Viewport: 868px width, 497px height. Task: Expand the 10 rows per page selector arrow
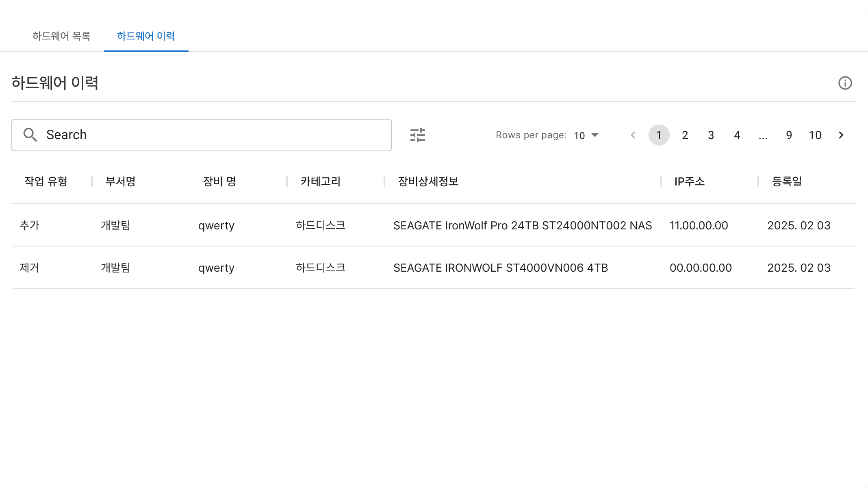click(595, 135)
